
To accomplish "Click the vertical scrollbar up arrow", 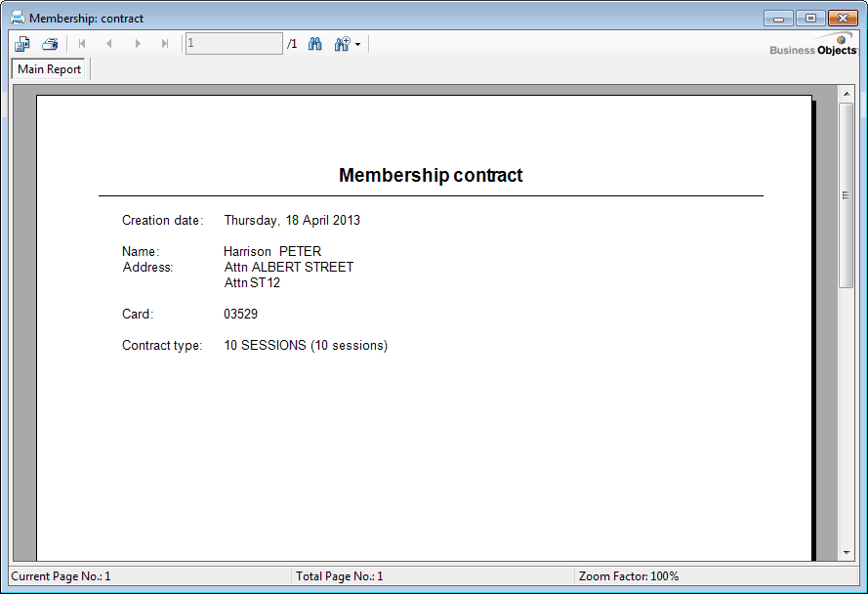I will [847, 94].
